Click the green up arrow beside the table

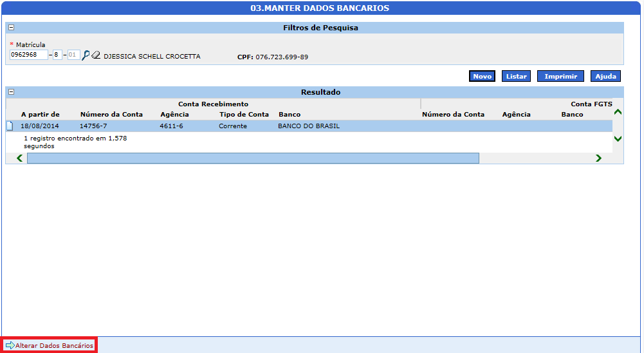(x=618, y=112)
